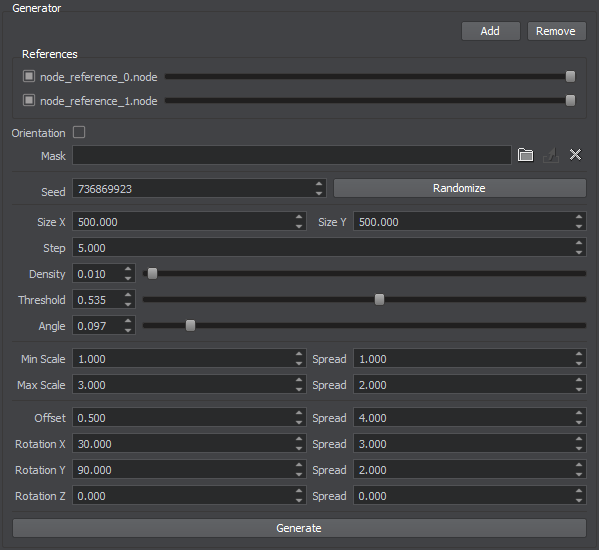The image size is (599, 550).
Task: Decrease Size X with down arrow
Action: (x=299, y=226)
